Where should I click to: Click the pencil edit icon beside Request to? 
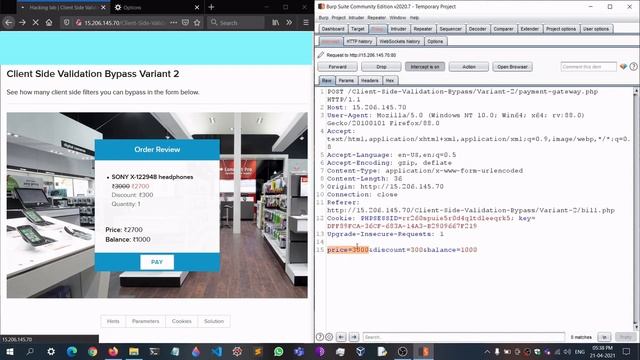[x=321, y=55]
